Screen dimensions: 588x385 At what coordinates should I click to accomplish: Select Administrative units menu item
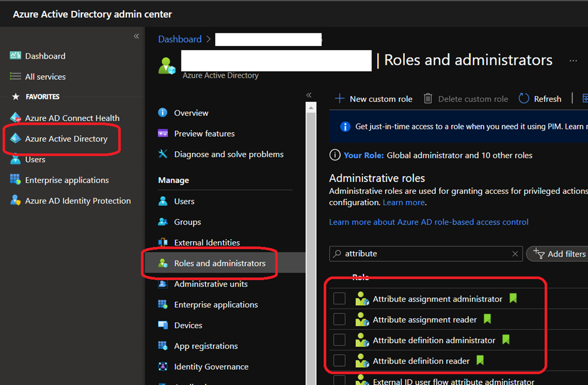[x=211, y=284]
